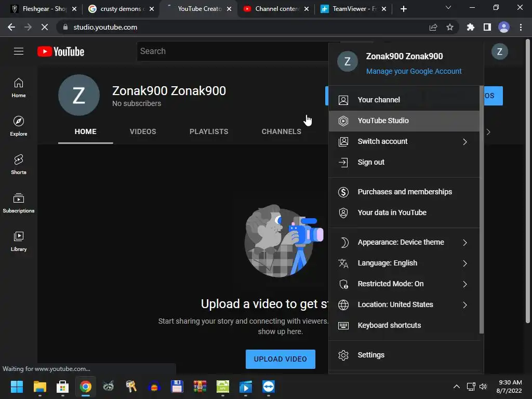The width and height of the screenshot is (532, 399).
Task: Click the Your channel person icon
Action: pyautogui.click(x=343, y=100)
